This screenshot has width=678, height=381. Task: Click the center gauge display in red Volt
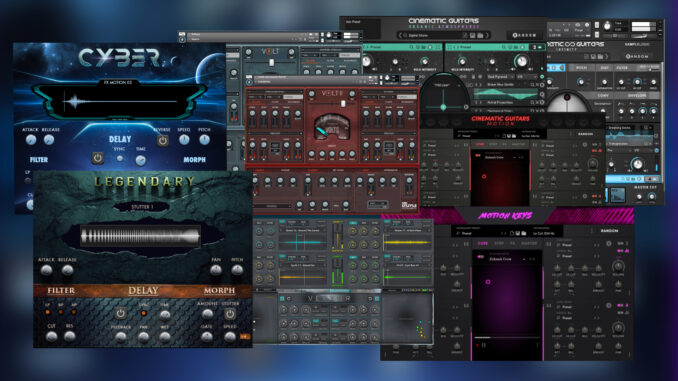coord(331,127)
